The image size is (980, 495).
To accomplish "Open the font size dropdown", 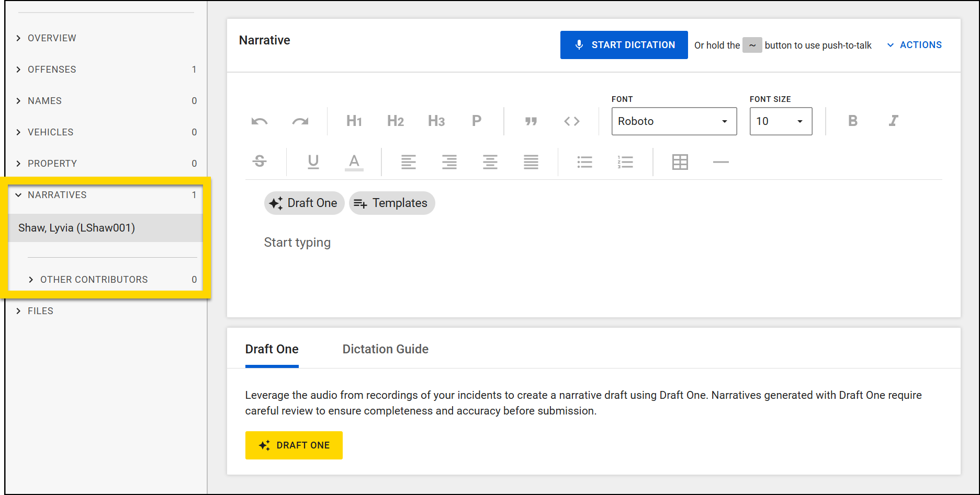I will [x=781, y=121].
